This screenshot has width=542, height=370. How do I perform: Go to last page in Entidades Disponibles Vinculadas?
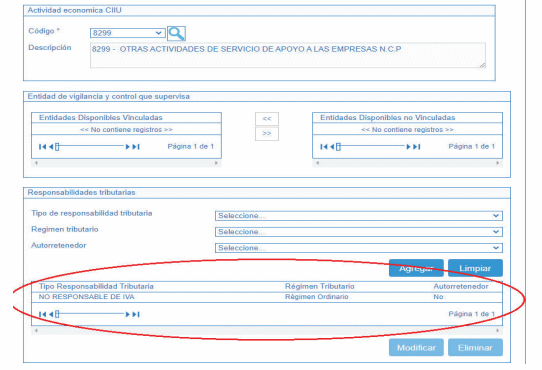tap(136, 147)
